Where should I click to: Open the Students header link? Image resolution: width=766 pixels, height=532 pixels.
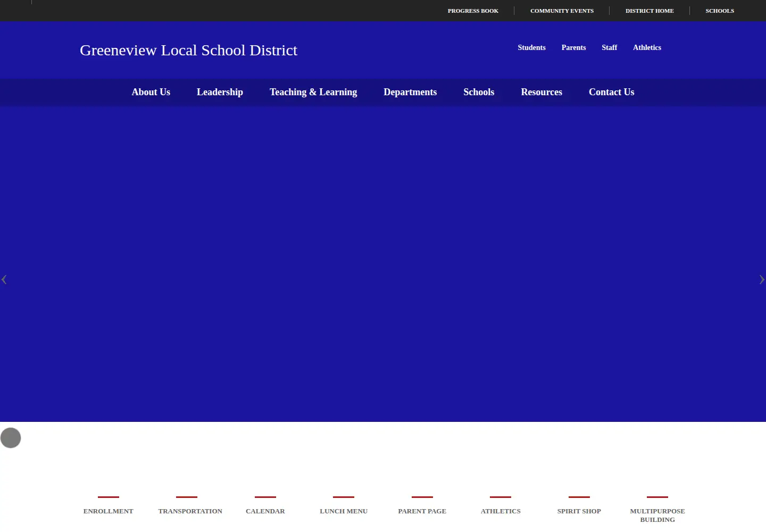[x=531, y=47]
